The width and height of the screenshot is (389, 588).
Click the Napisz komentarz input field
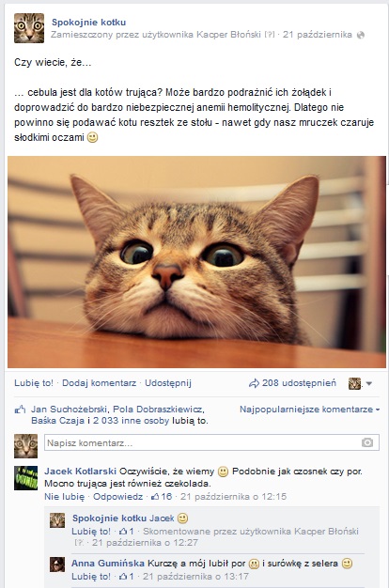point(212,442)
